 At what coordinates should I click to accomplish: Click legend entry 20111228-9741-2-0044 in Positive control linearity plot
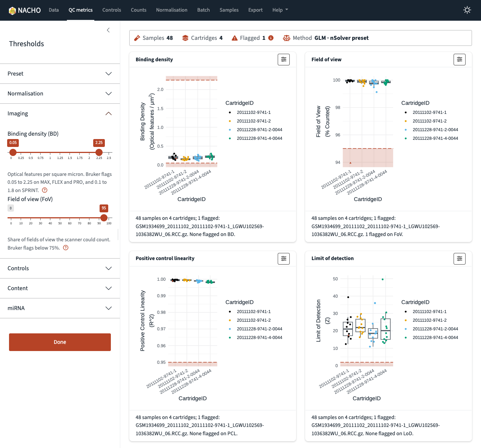(x=255, y=329)
